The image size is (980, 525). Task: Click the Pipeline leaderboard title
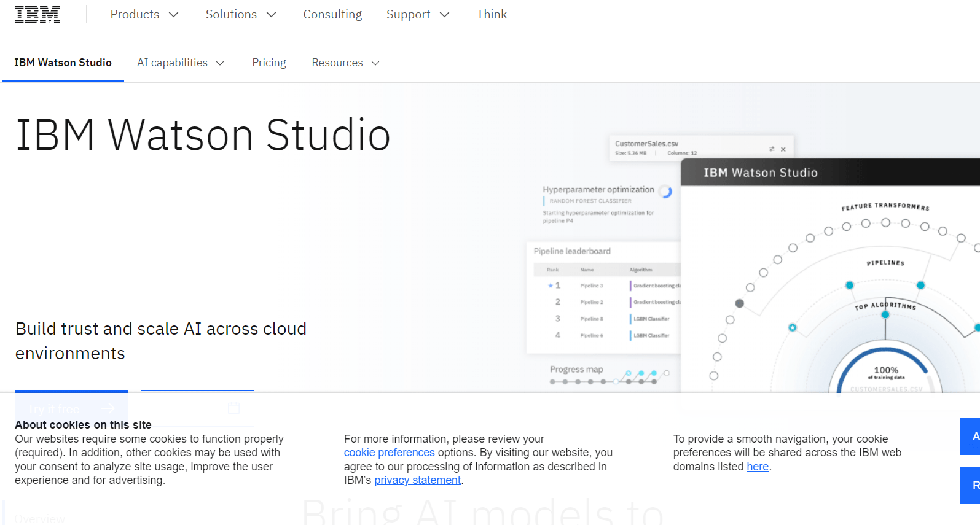[x=572, y=251]
